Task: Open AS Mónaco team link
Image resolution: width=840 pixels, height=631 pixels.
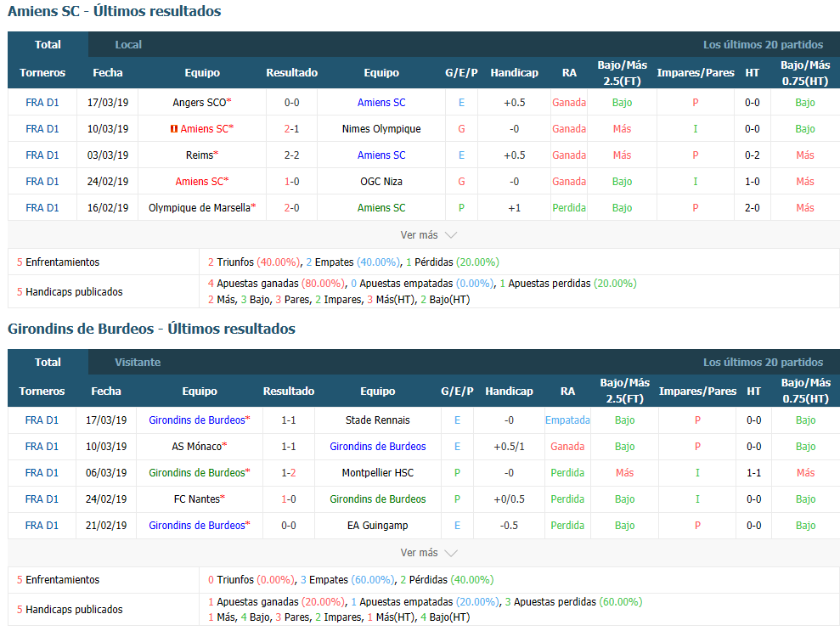Action: tap(196, 446)
